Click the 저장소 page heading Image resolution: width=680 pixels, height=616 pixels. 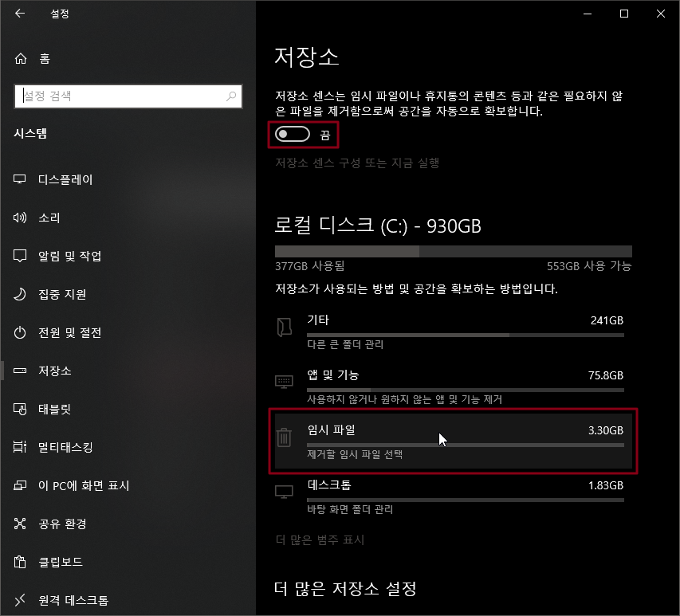tap(307, 57)
